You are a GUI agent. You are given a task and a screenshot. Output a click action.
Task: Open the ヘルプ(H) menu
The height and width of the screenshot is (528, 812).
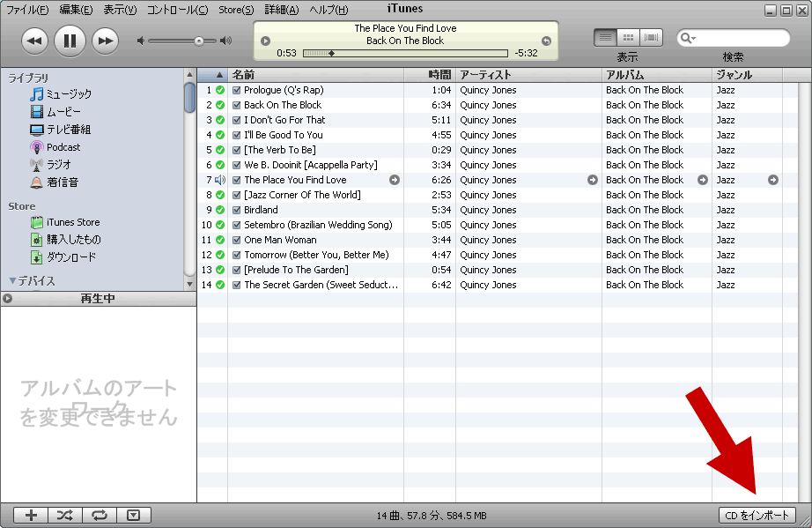(328, 10)
